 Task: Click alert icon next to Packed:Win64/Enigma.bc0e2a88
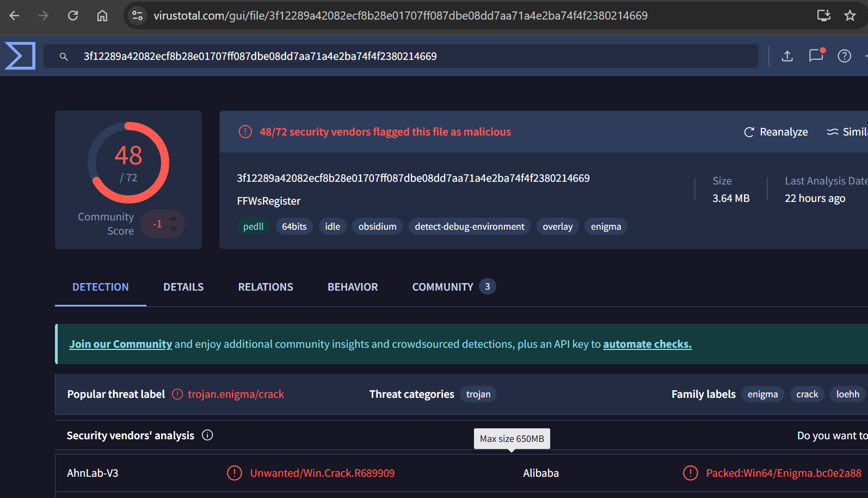[x=691, y=473]
